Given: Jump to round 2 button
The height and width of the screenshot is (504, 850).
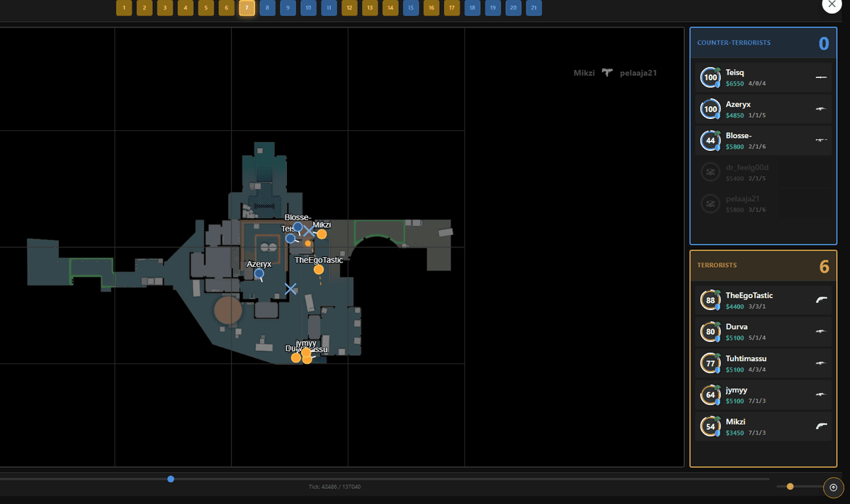Looking at the screenshot, I should coord(144,8).
